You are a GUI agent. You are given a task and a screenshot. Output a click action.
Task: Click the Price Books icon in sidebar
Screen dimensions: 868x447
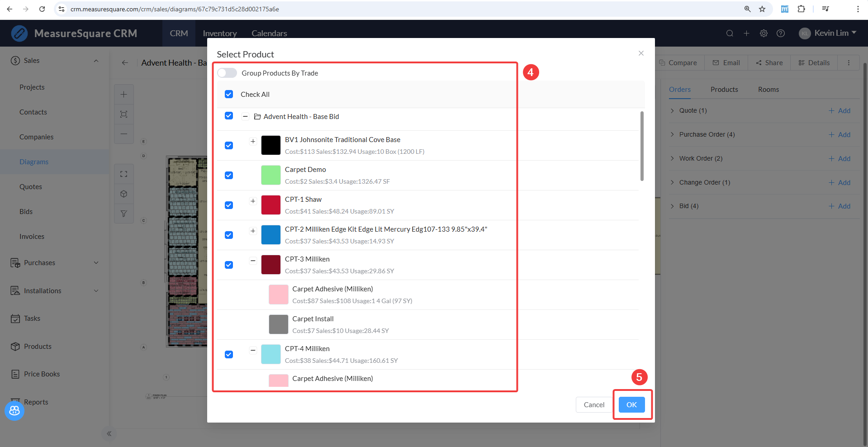15,374
